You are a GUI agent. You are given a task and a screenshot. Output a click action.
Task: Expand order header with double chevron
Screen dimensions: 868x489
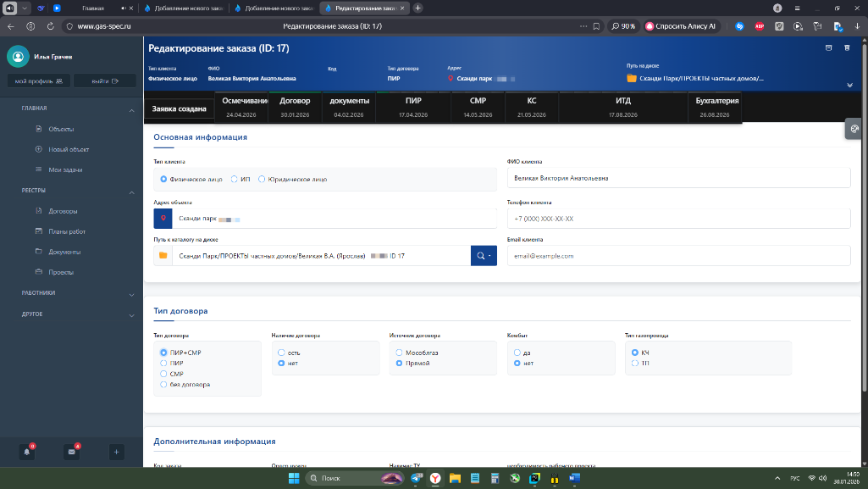(x=849, y=86)
